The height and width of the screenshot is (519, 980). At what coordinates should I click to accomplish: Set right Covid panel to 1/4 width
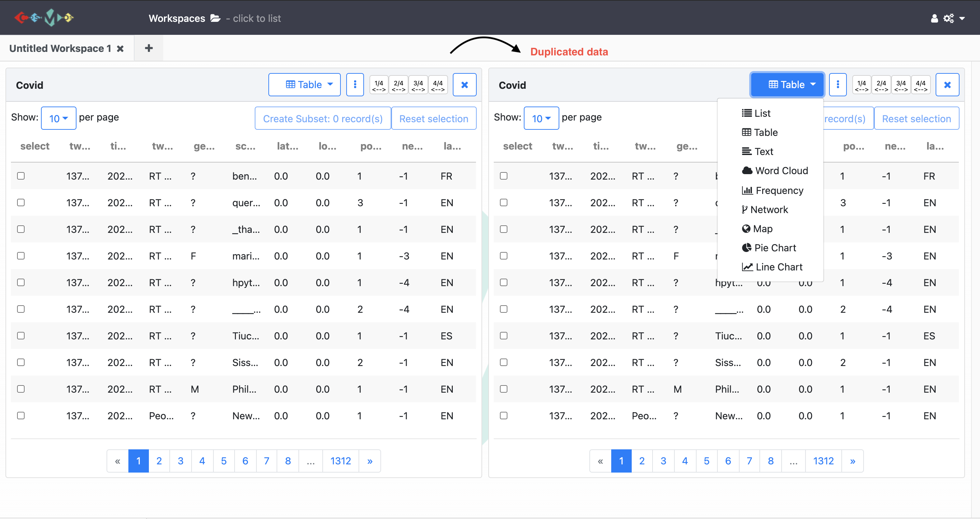coord(862,85)
